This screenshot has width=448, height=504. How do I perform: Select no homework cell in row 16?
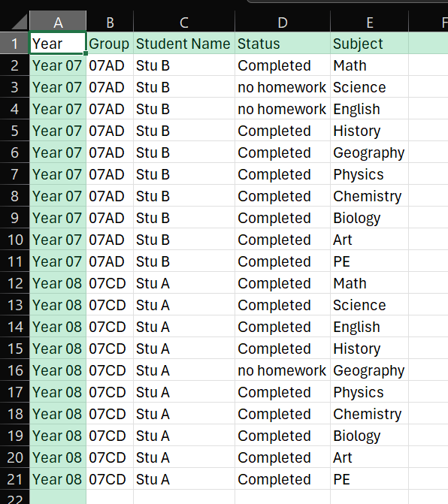coord(283,370)
